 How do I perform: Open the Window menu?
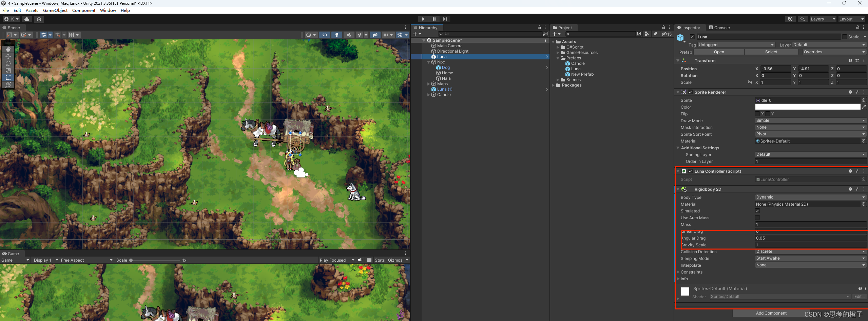pos(108,10)
